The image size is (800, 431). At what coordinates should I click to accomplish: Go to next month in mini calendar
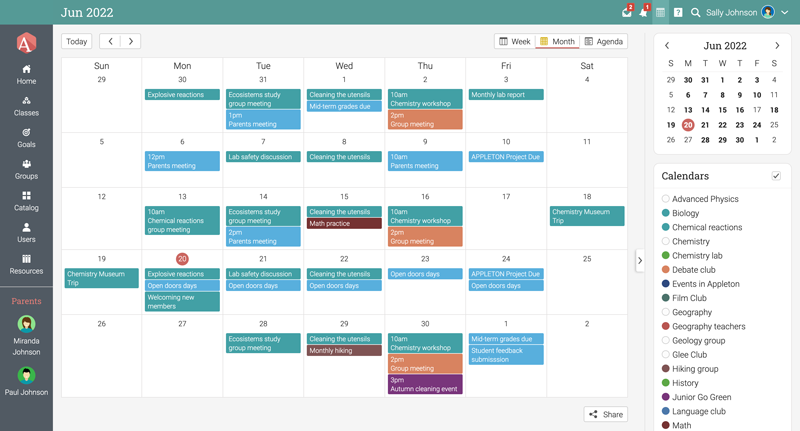click(x=777, y=46)
